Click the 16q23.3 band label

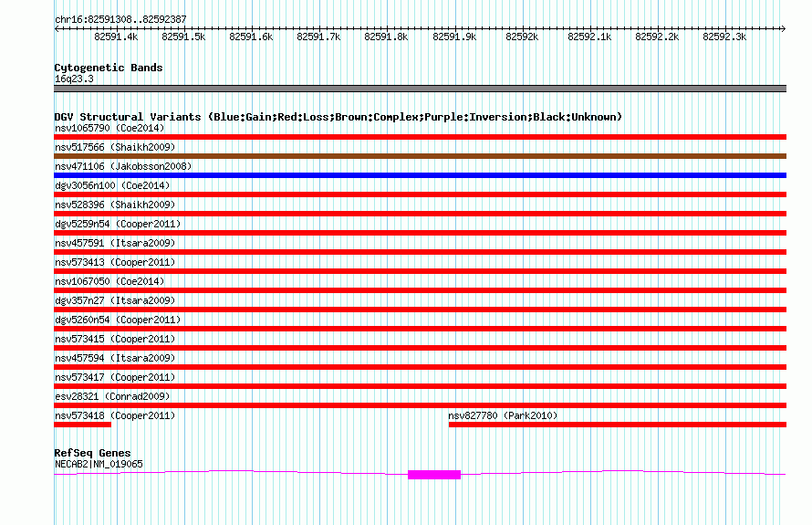tap(74, 79)
